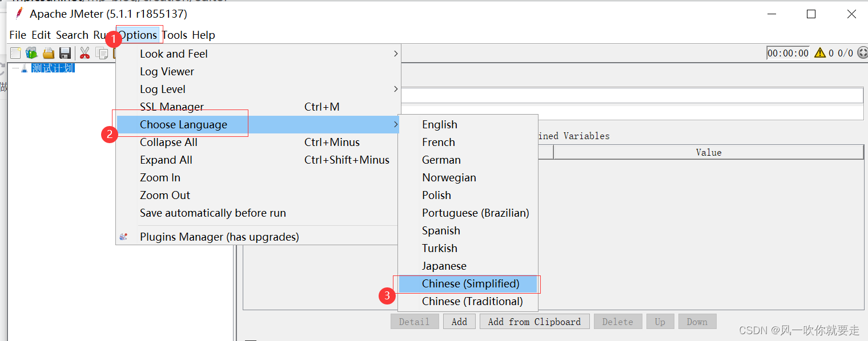Open Plugins Manager (has upgrades)

click(258, 237)
